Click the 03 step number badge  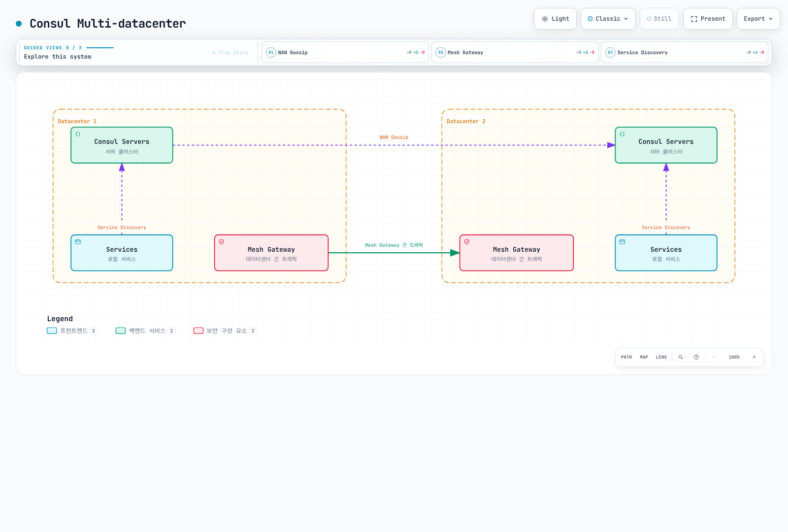pyautogui.click(x=610, y=52)
